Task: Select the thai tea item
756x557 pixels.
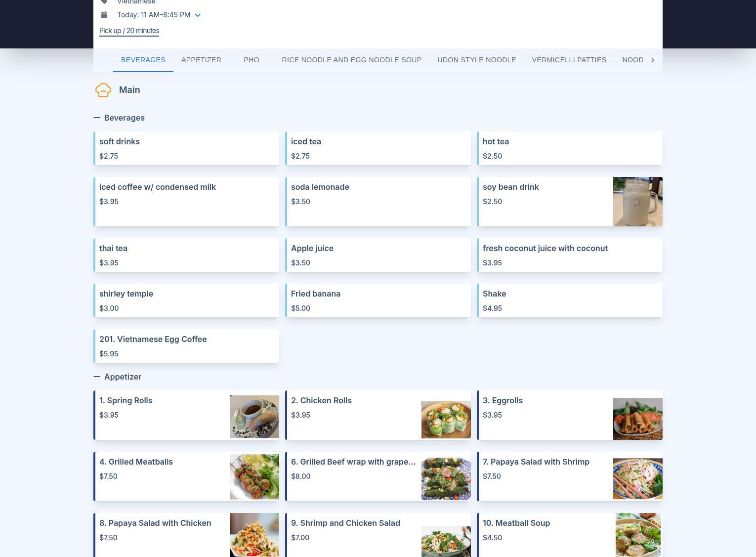Action: click(x=186, y=255)
